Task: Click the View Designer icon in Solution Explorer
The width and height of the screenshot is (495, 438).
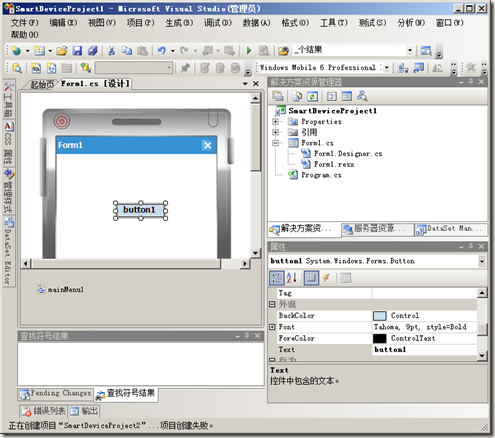Action: pyautogui.click(x=347, y=97)
